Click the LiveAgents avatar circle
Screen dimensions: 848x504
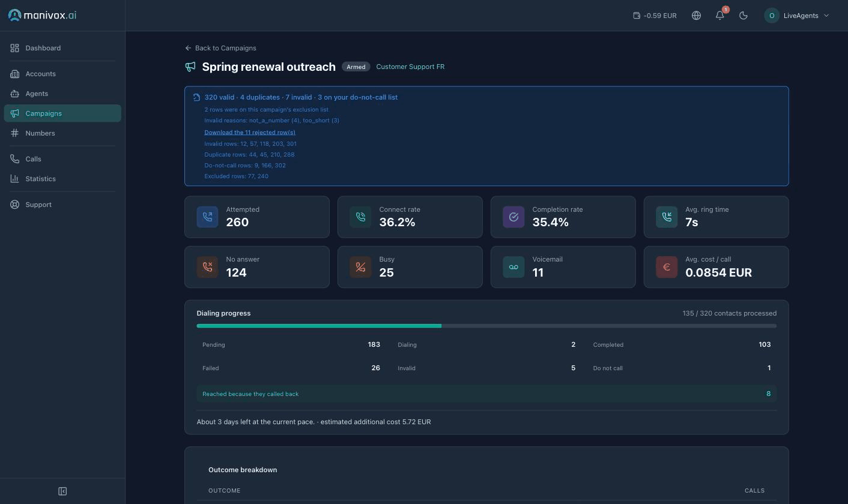click(x=772, y=16)
